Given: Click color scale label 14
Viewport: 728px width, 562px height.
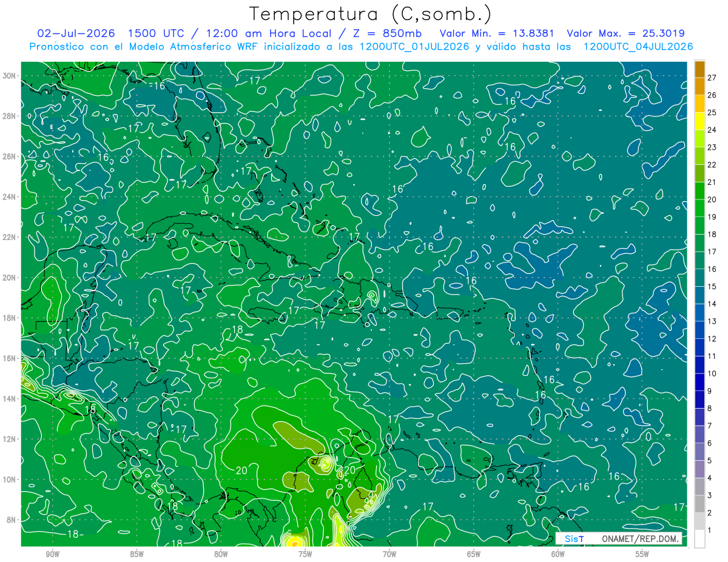Looking at the screenshot, I should point(712,304).
